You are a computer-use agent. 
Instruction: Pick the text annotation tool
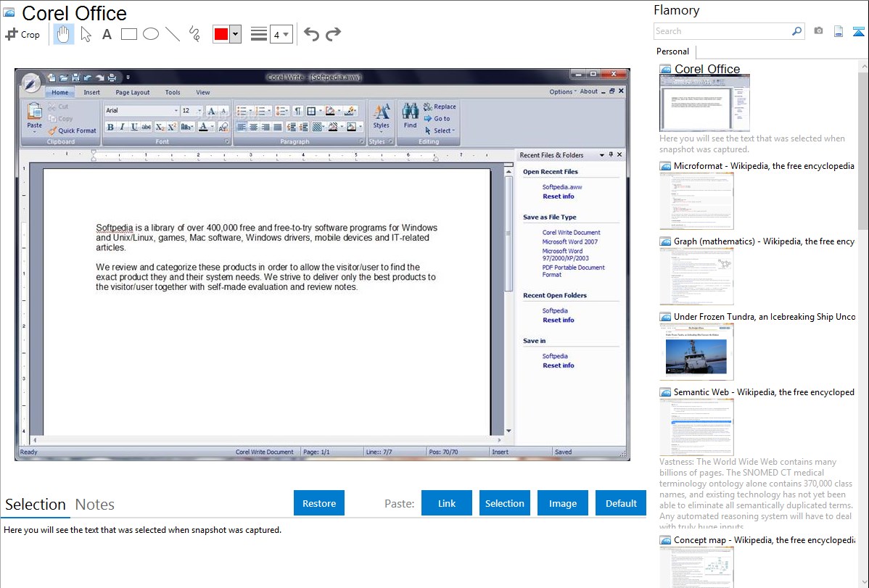107,34
